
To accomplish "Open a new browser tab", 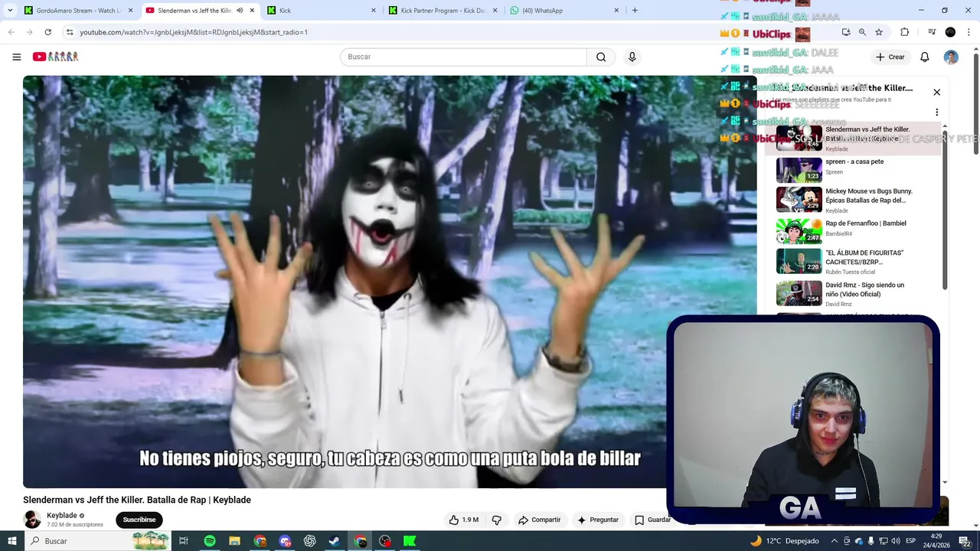I will [x=635, y=11].
